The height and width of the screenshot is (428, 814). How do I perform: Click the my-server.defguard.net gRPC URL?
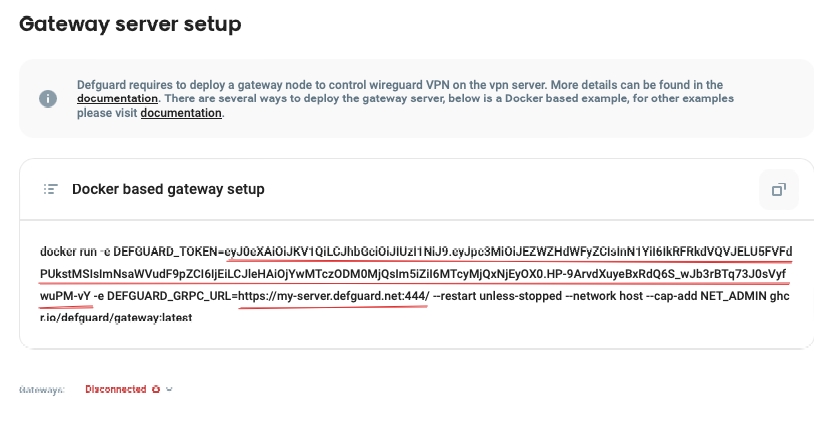point(334,296)
